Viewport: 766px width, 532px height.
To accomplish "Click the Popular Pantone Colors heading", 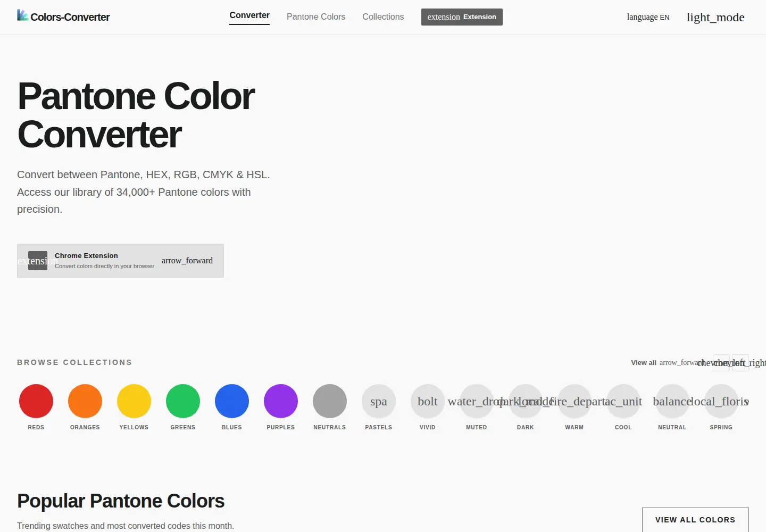I will click(121, 501).
